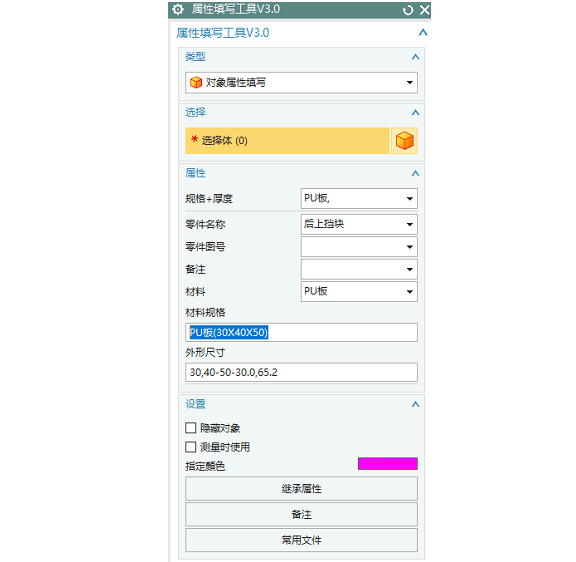Click the 外形尺寸 input field
Screen dimensions: 576x562
301,372
